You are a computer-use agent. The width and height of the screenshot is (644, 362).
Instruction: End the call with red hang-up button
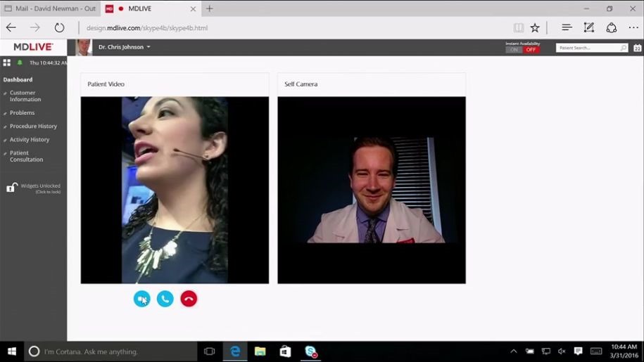[189, 299]
